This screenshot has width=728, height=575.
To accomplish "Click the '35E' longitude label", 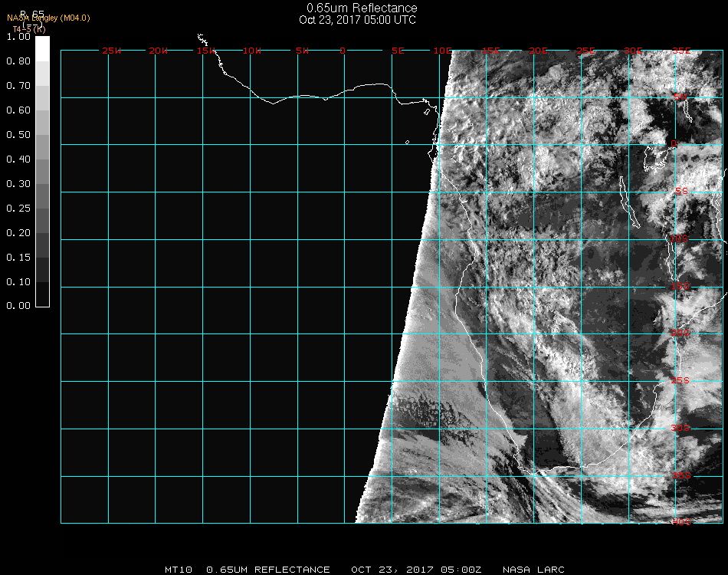I will point(681,51).
